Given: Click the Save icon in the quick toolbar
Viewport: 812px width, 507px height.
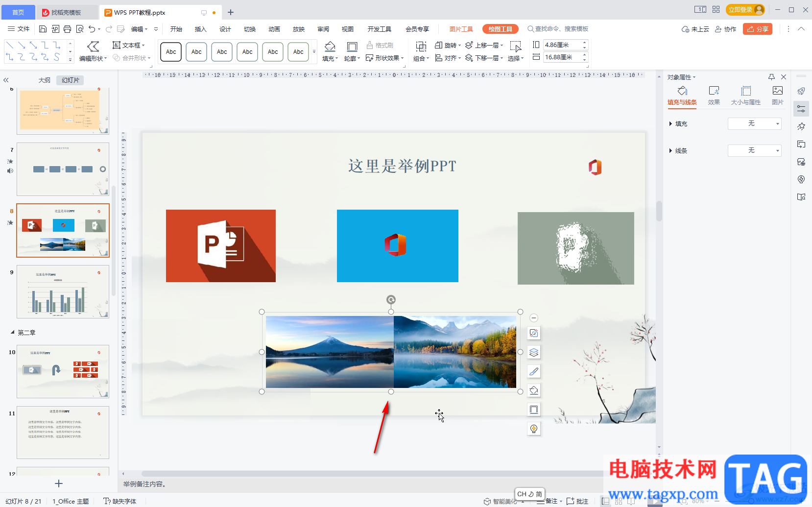Looking at the screenshot, I should [x=43, y=29].
